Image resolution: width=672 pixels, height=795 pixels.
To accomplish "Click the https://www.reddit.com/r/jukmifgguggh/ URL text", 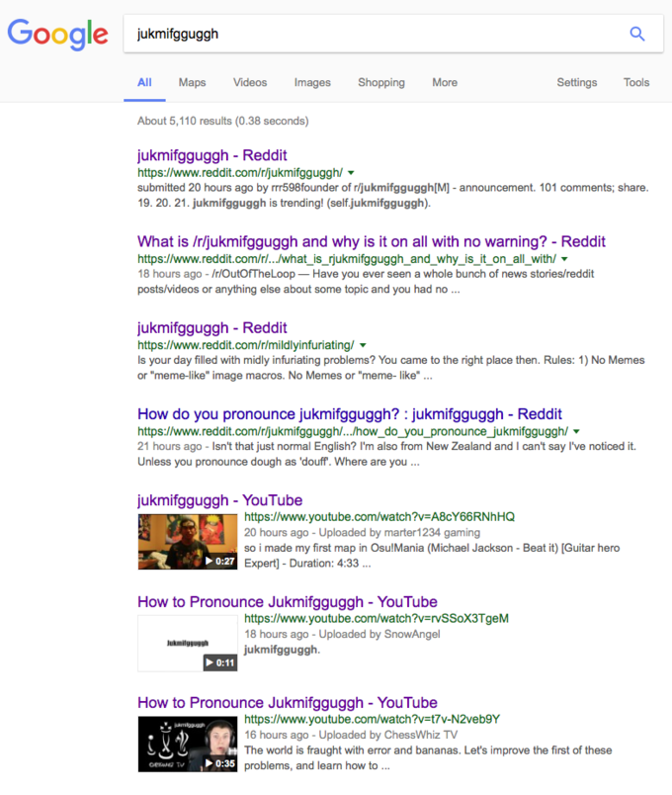I will (x=240, y=173).
